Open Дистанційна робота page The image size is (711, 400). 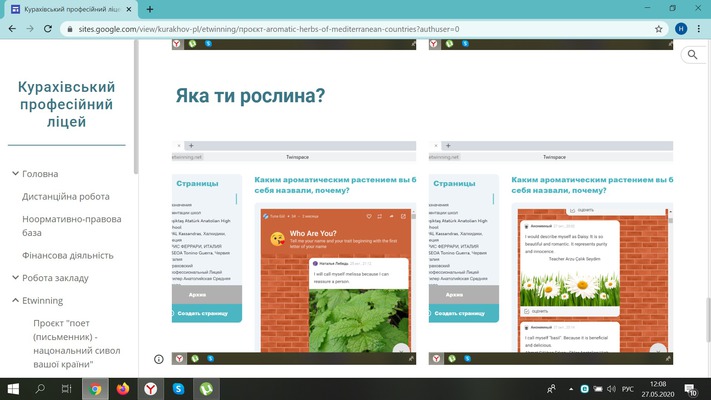(65, 197)
